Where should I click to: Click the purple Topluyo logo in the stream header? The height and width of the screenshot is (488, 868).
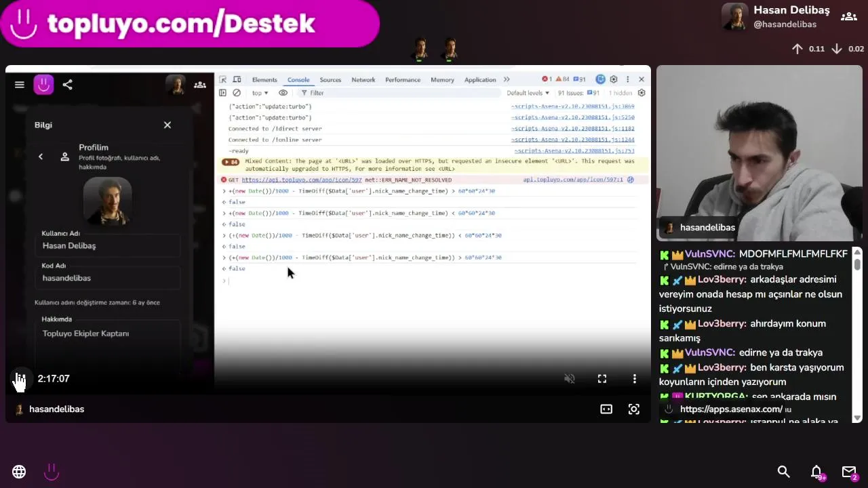[x=43, y=85]
